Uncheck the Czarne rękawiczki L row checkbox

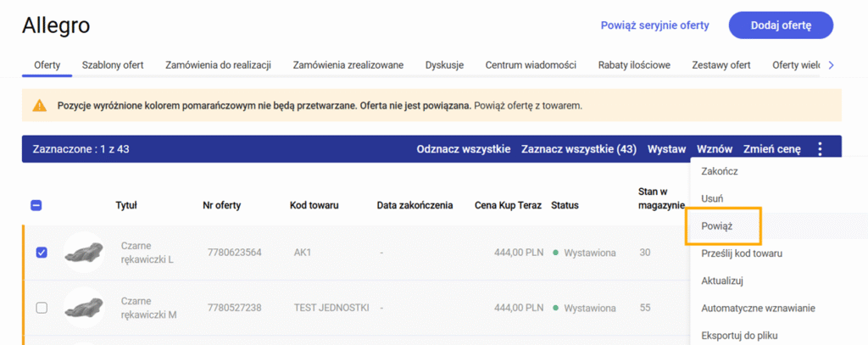[x=42, y=253]
